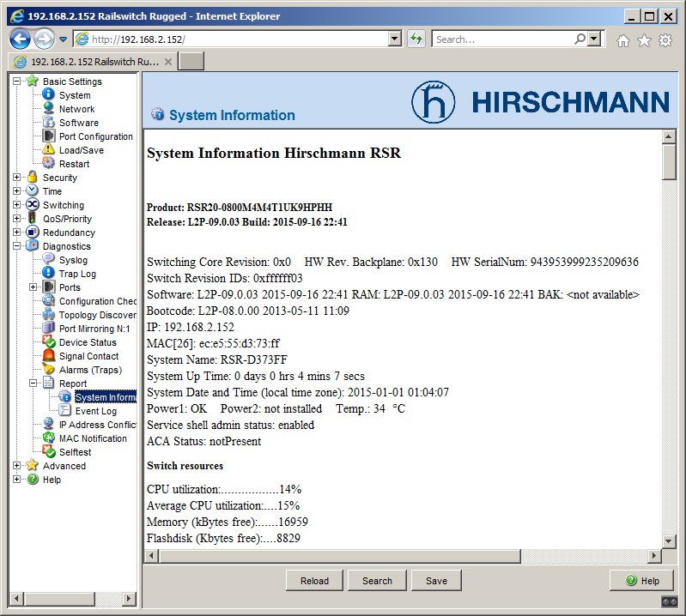This screenshot has height=616, width=686.
Task: Click the Save button
Action: [x=436, y=581]
